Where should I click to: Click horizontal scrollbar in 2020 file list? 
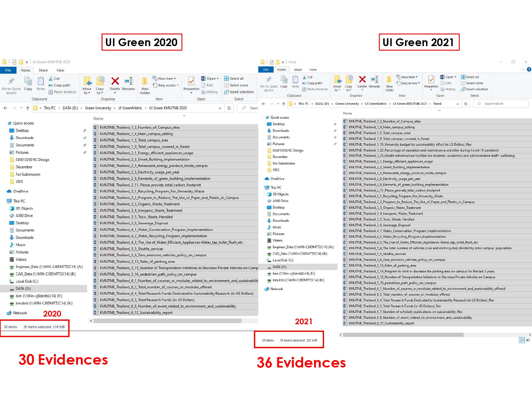pyautogui.click(x=167, y=321)
